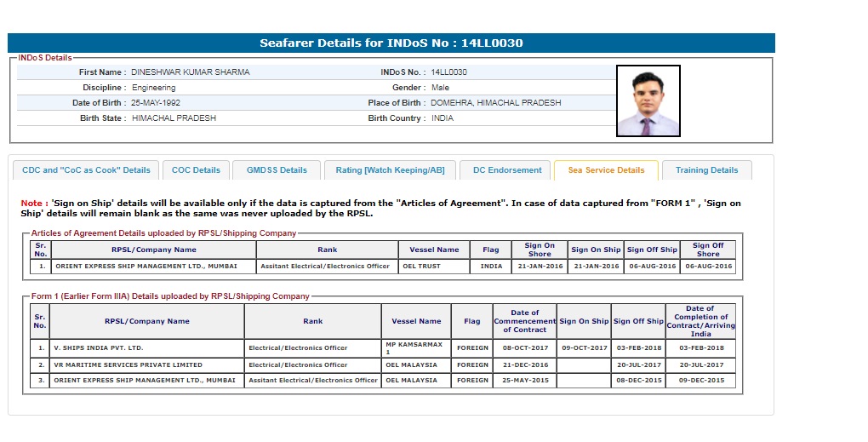
Task: Select the V. SHIPS INDIA PVT. LTD. company cell
Action: 99,348
